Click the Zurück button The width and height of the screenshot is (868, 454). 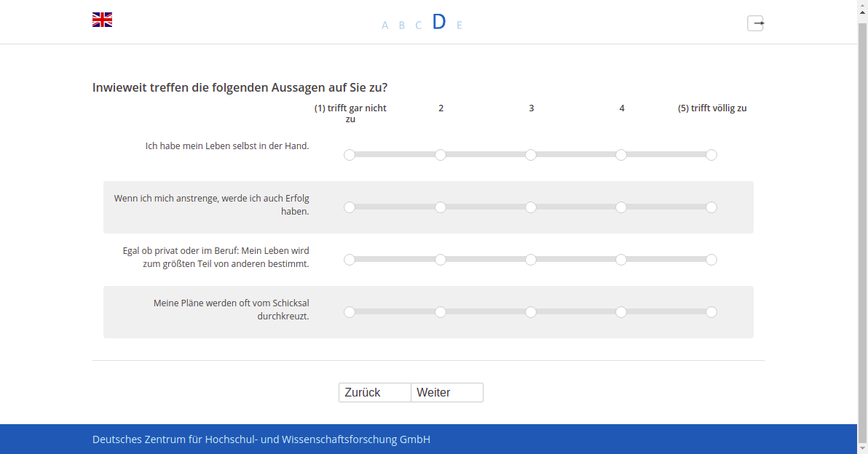pos(375,393)
